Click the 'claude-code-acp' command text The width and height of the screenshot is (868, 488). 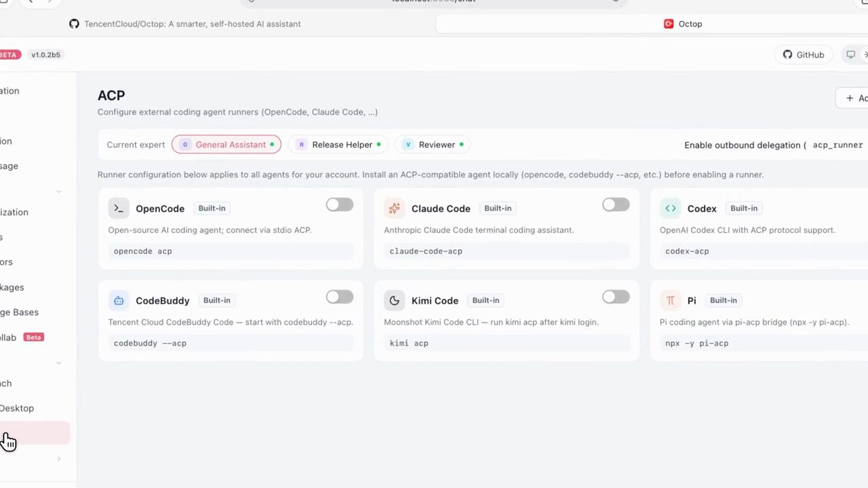click(x=426, y=251)
